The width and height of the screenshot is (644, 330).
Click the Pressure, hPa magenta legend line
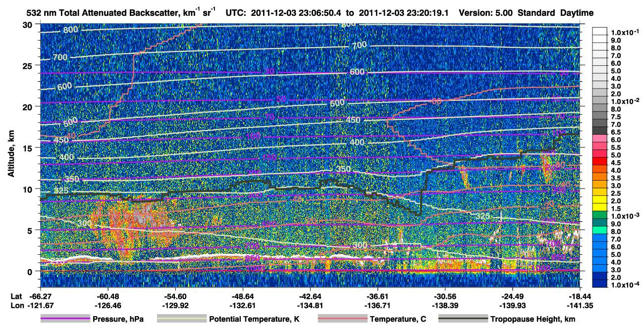pos(64,319)
